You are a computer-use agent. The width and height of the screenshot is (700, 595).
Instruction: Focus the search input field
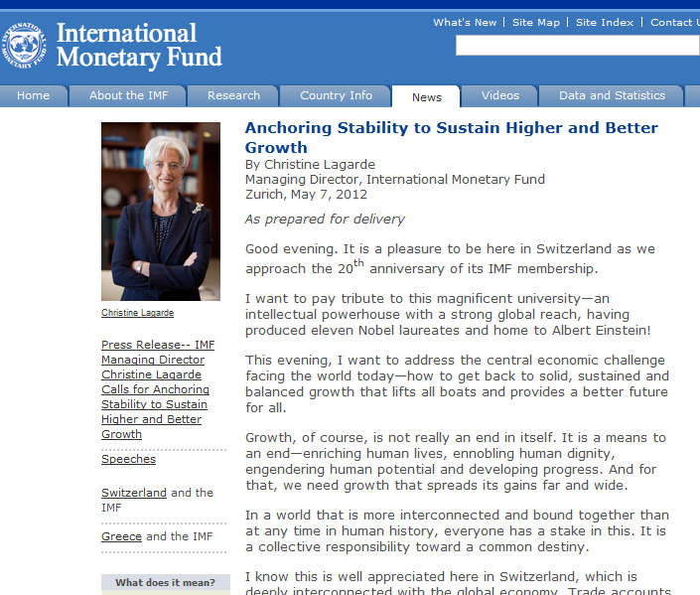(x=577, y=46)
